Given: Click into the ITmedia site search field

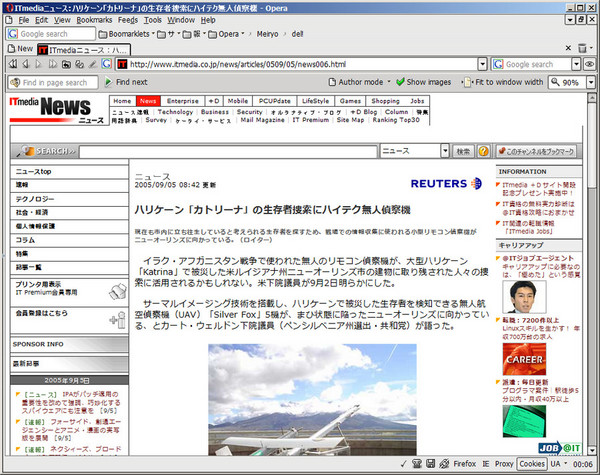Looking at the screenshot, I should [x=228, y=152].
